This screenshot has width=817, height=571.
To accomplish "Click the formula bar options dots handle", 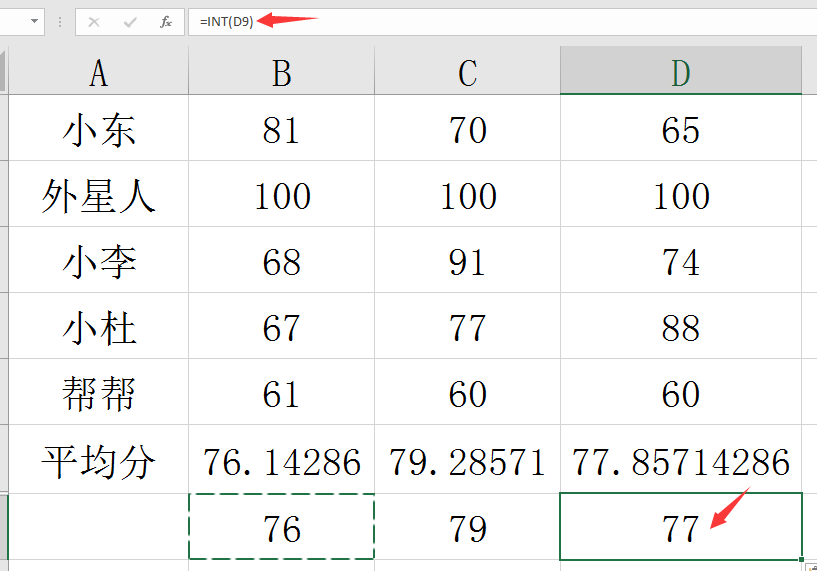I will coord(60,22).
